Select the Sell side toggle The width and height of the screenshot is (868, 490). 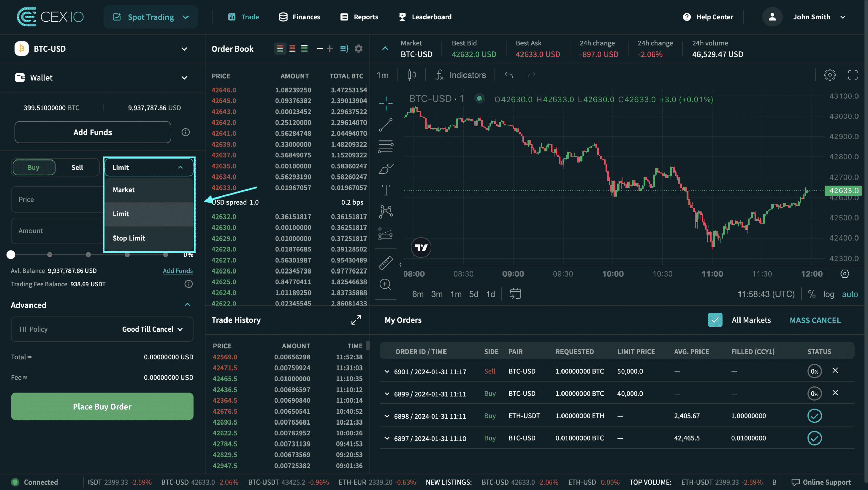pyautogui.click(x=77, y=167)
